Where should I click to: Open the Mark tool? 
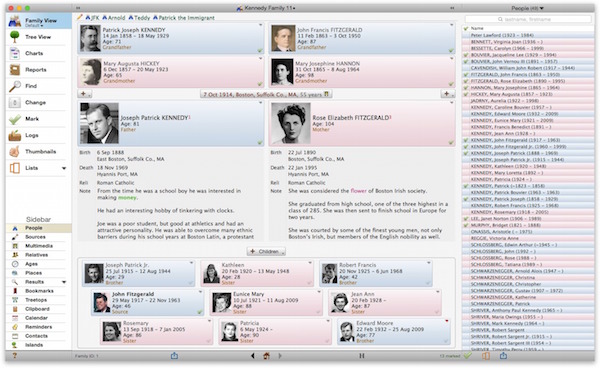(32, 119)
